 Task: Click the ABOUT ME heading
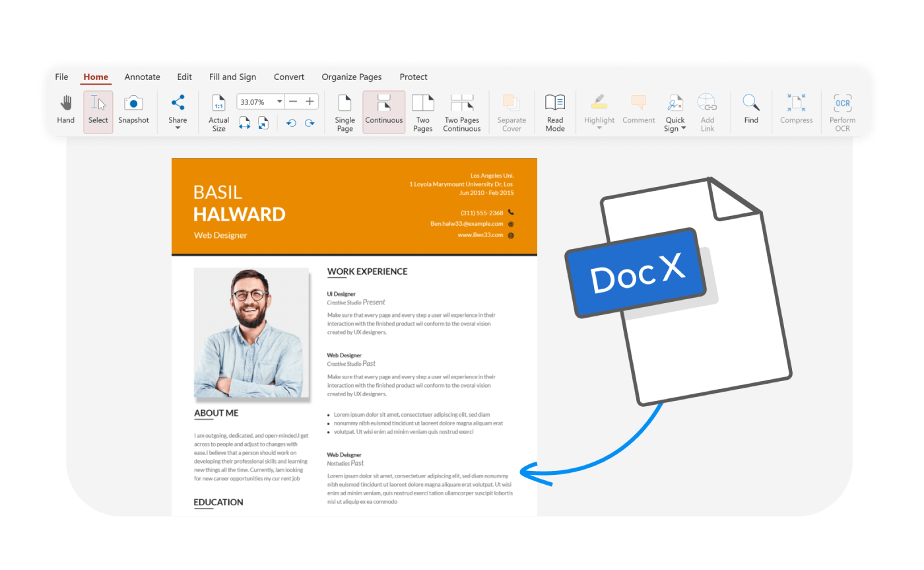tap(216, 413)
